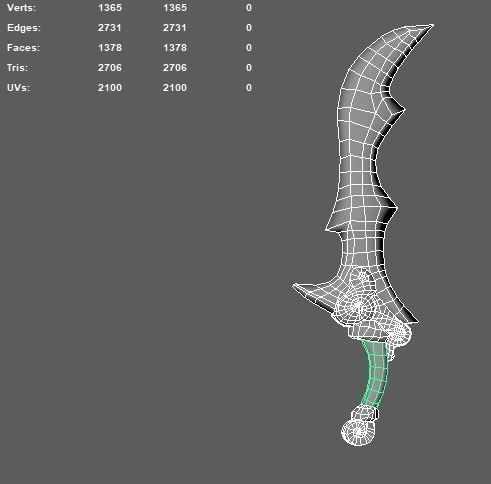Click the 0 value in UVs row
The image size is (491, 484).
[249, 88]
